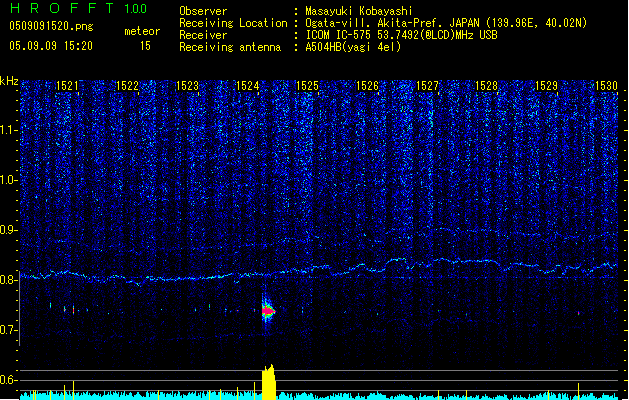Screen dimensions: 629x400
Task: Select the 1527 time marker
Action: tap(427, 87)
